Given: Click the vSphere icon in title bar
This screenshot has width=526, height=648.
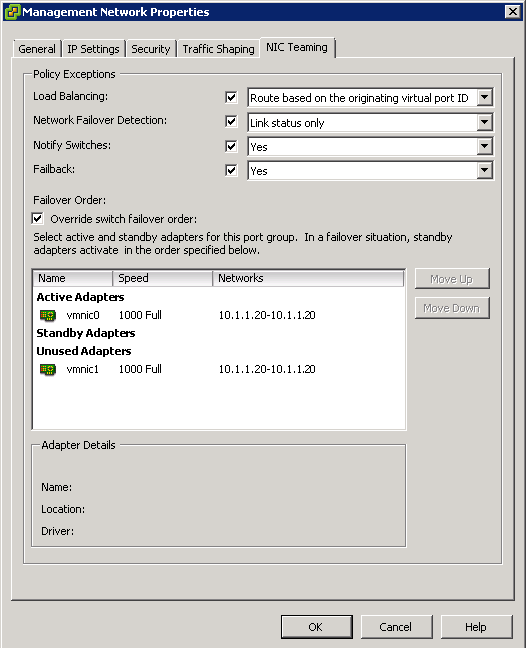Looking at the screenshot, I should [x=12, y=12].
